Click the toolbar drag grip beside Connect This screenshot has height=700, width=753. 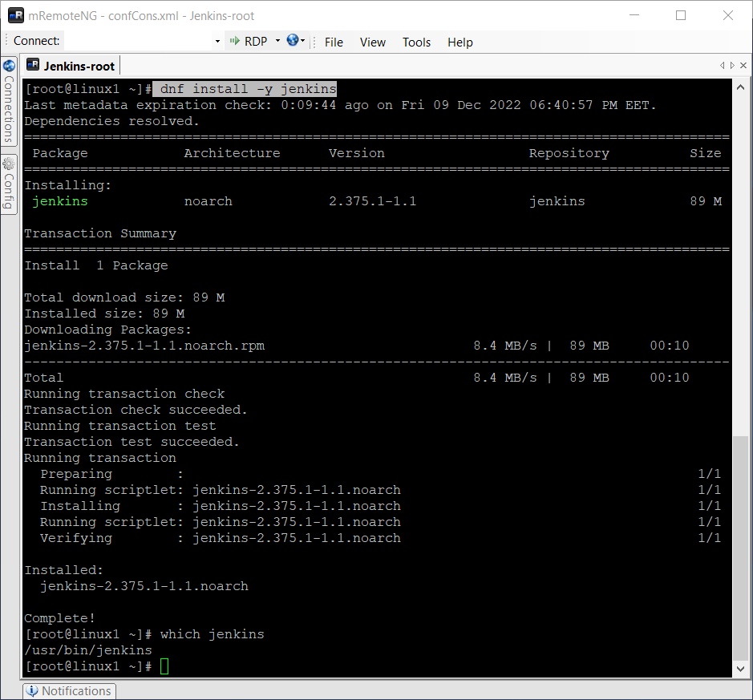[x=6, y=41]
